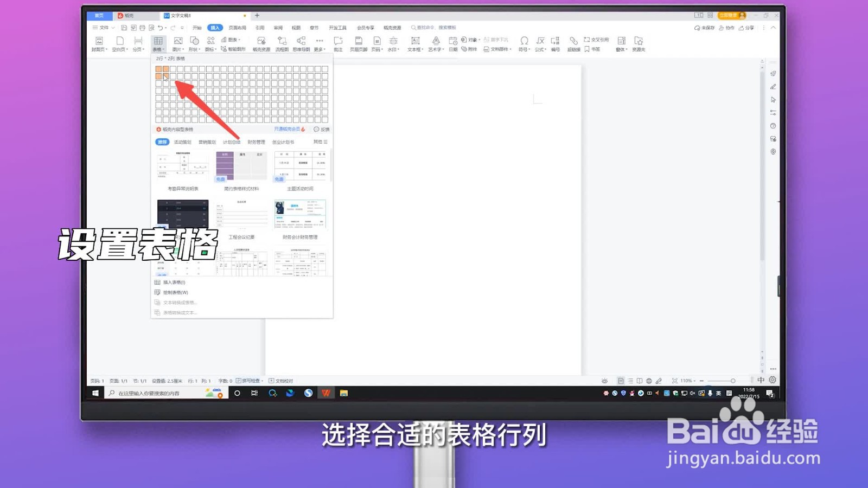Select the 财务管理 template category

257,142
